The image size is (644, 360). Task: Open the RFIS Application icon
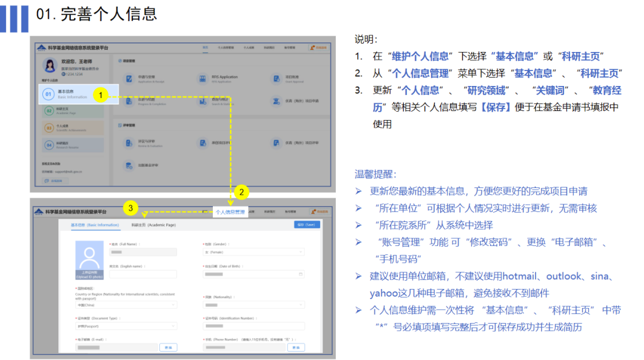(x=203, y=79)
